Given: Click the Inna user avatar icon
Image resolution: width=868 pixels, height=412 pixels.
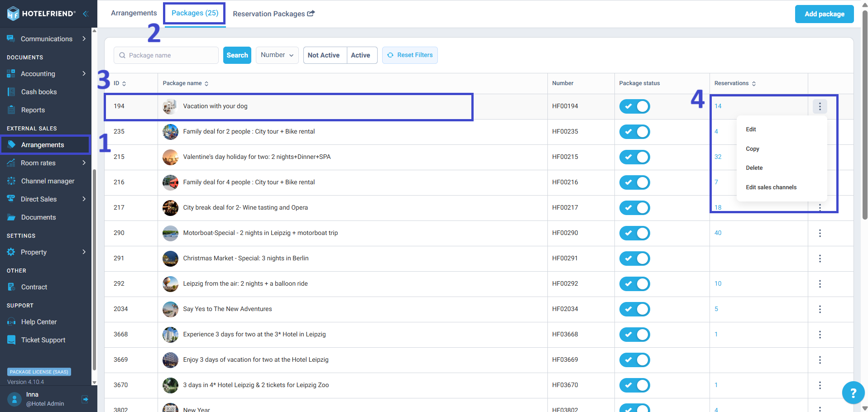Looking at the screenshot, I should [x=14, y=399].
